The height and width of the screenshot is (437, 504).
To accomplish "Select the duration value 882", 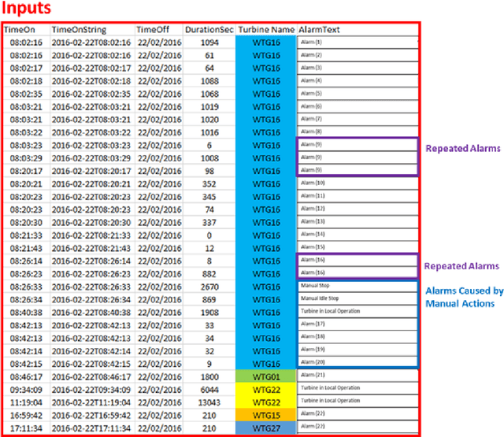I will point(209,274).
